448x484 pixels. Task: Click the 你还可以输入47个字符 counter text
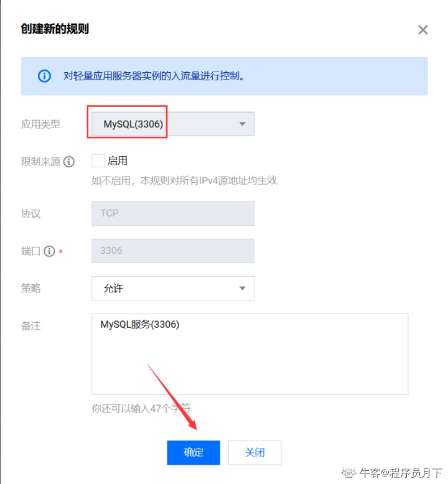pyautogui.click(x=141, y=408)
